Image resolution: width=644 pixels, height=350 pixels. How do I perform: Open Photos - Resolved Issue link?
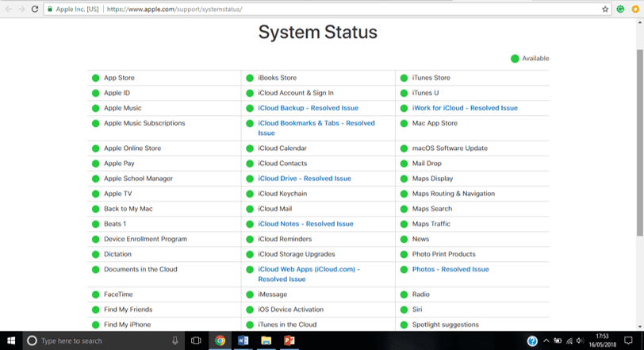[450, 269]
